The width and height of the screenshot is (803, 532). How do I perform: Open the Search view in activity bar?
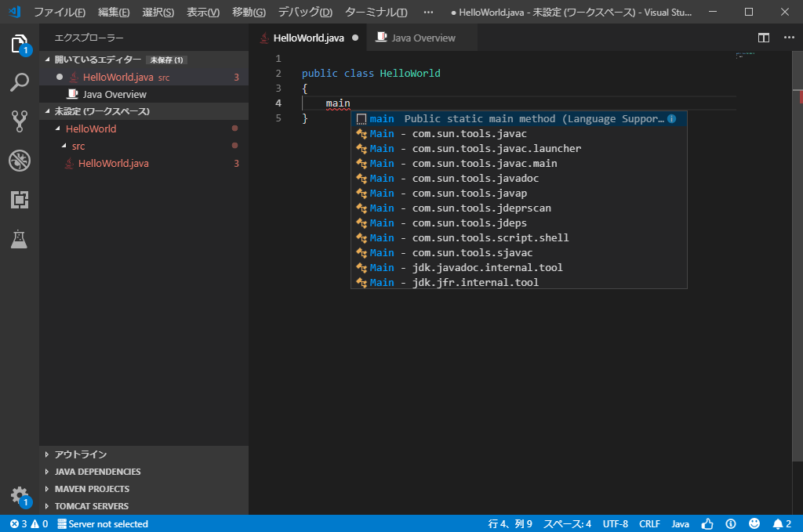(20, 81)
